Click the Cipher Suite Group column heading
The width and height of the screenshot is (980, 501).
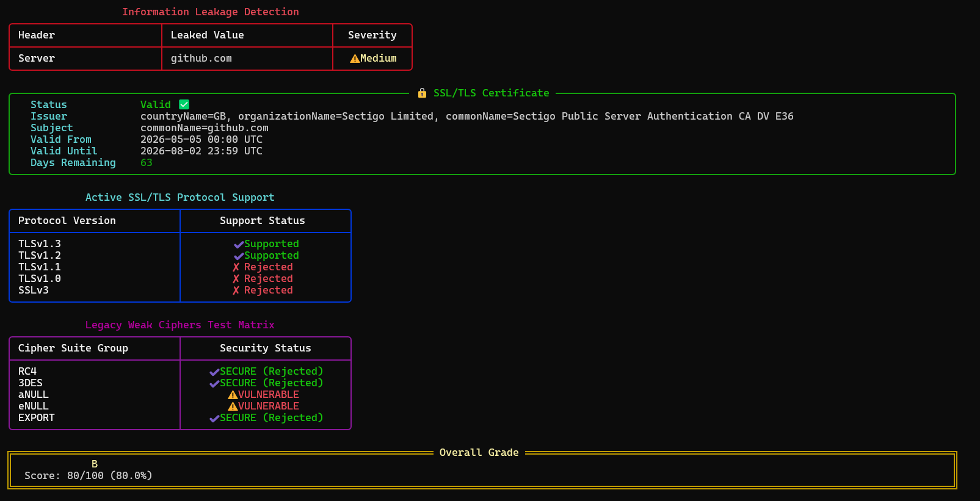pos(73,348)
